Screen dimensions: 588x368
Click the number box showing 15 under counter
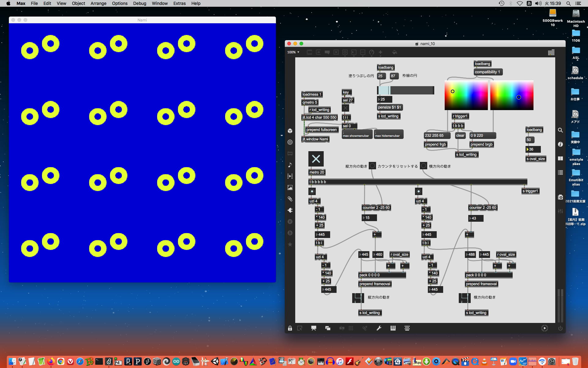(369, 218)
